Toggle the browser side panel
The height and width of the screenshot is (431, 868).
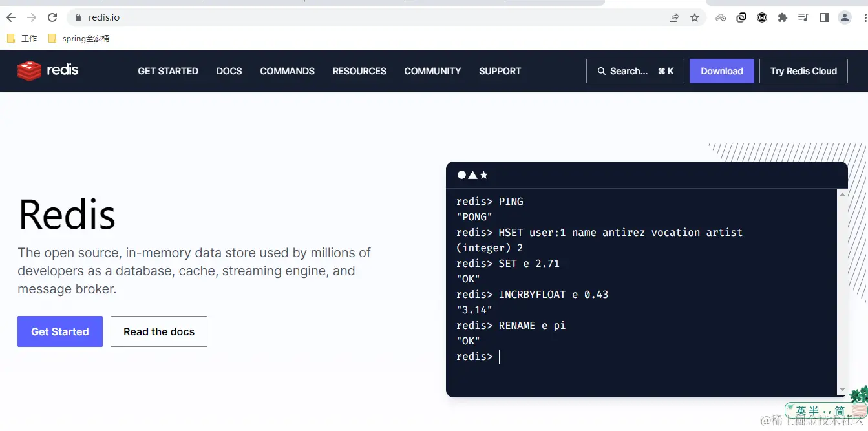824,17
